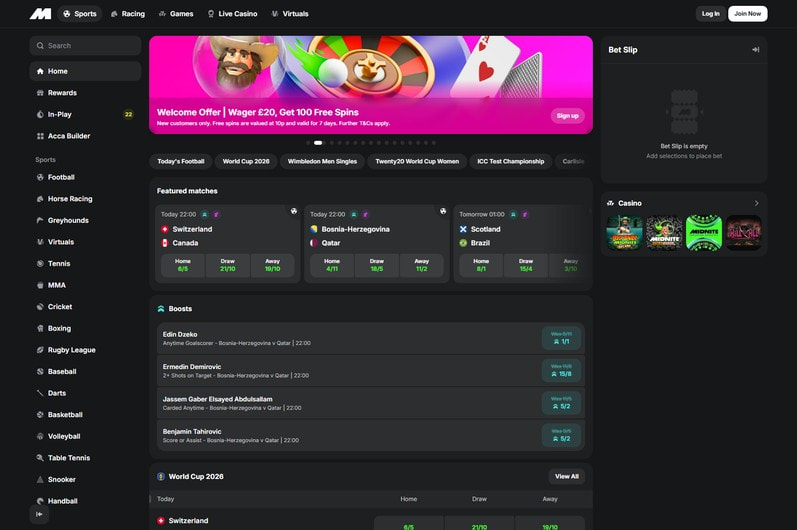Open the Racing tab in top navigation
This screenshot has height=530, width=797.
click(x=128, y=14)
